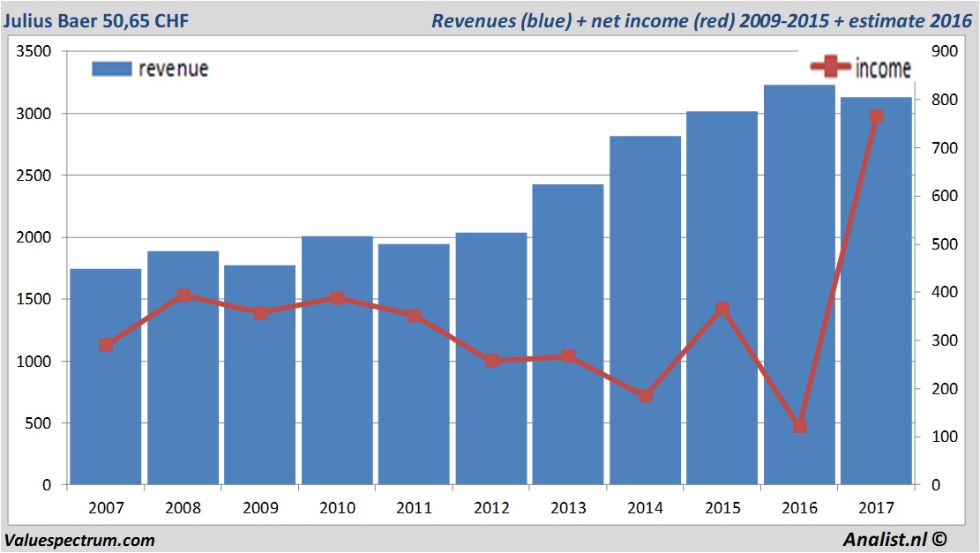Click x-axis label 2009

(260, 508)
